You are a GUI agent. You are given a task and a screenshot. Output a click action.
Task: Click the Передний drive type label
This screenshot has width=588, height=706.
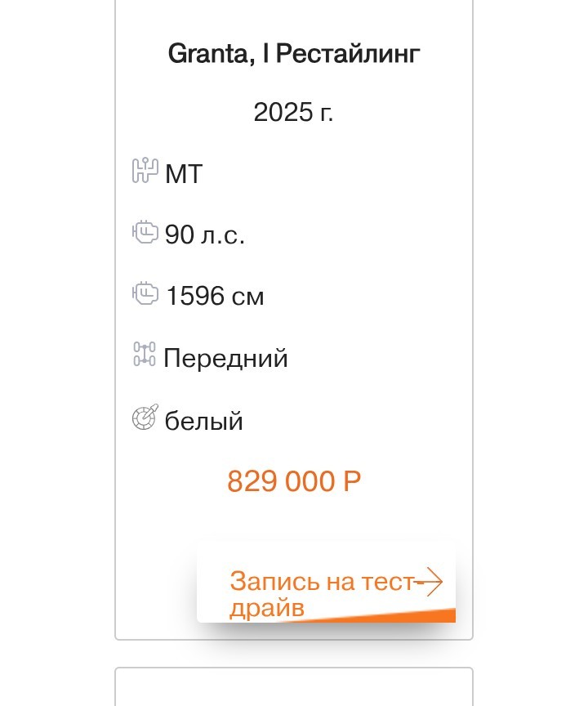(225, 358)
